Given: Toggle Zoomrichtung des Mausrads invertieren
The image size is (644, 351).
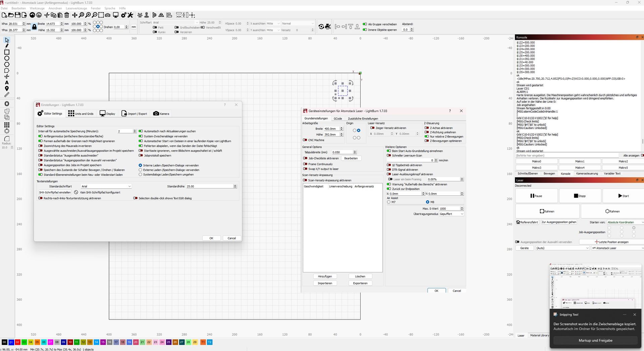Looking at the screenshot, I should [40, 146].
